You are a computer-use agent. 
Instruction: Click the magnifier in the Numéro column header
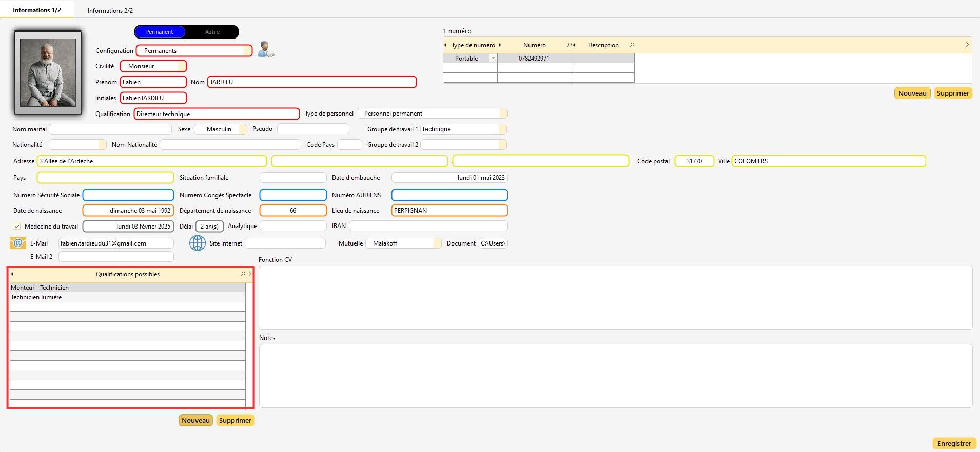(x=569, y=45)
